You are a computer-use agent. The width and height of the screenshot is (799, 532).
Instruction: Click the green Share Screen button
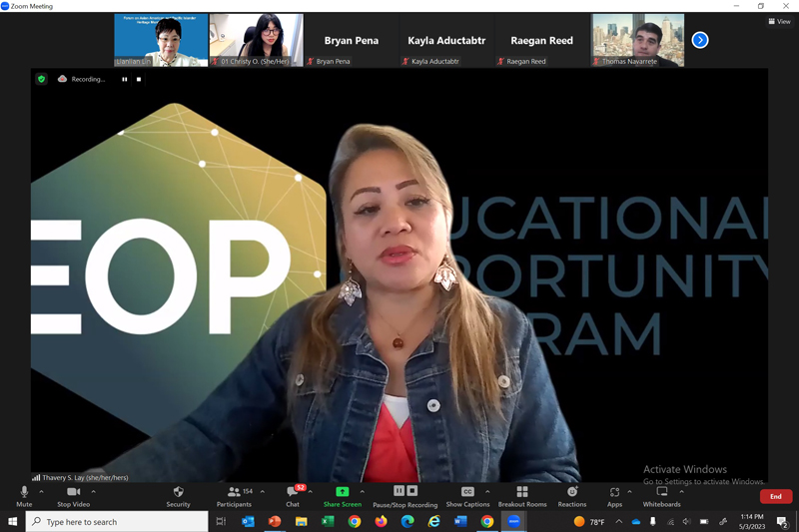point(343,496)
